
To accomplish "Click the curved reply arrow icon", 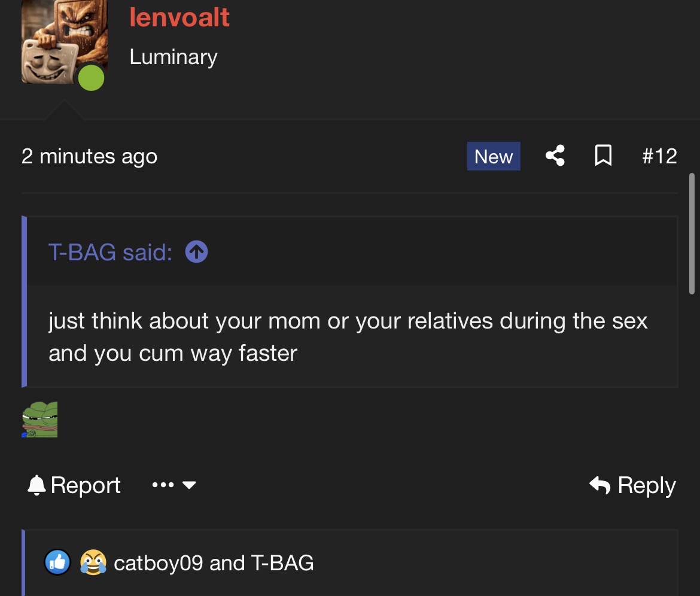I will (x=599, y=485).
